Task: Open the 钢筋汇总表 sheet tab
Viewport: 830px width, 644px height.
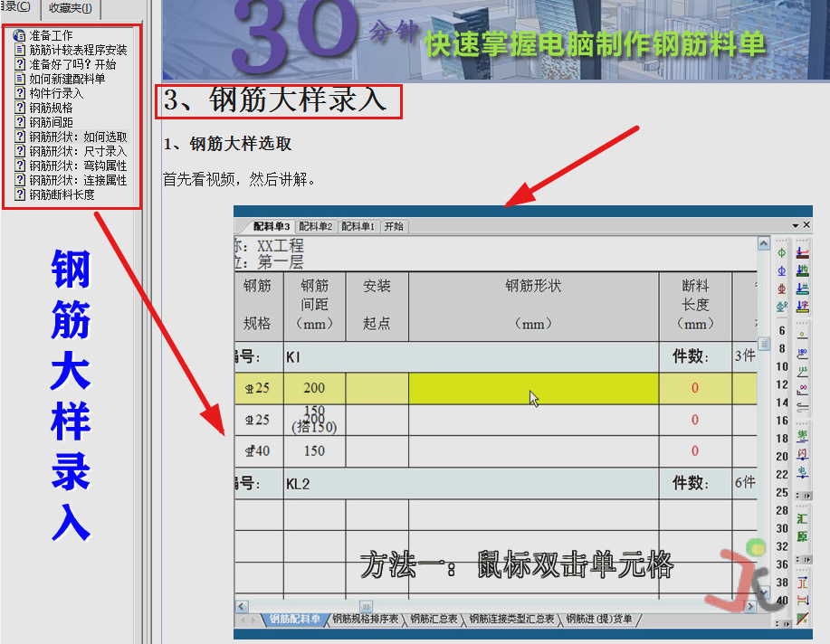Action: (434, 620)
